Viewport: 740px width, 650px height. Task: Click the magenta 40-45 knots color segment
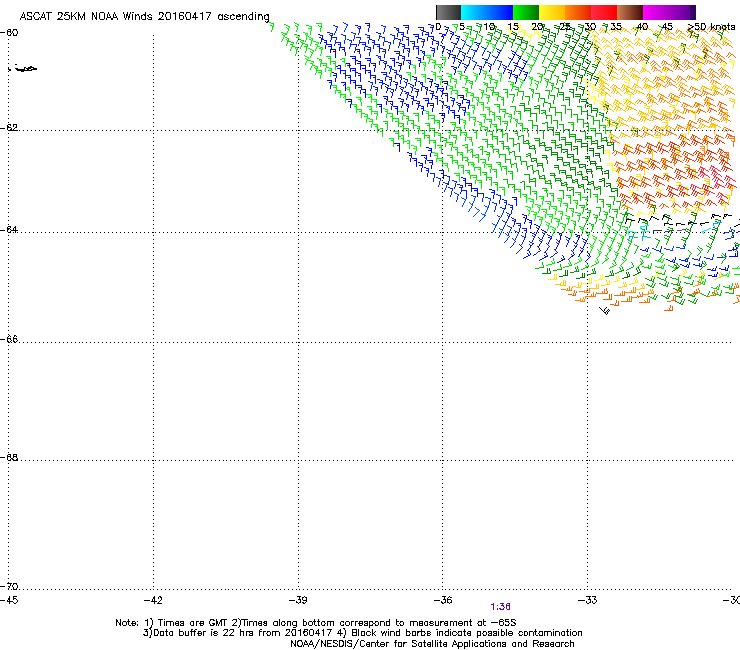656,12
